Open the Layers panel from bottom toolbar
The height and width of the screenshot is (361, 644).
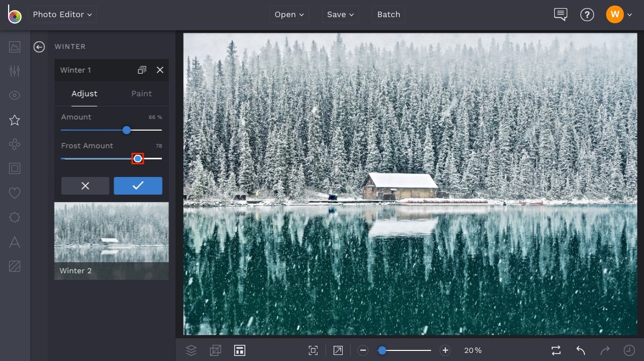click(x=191, y=350)
